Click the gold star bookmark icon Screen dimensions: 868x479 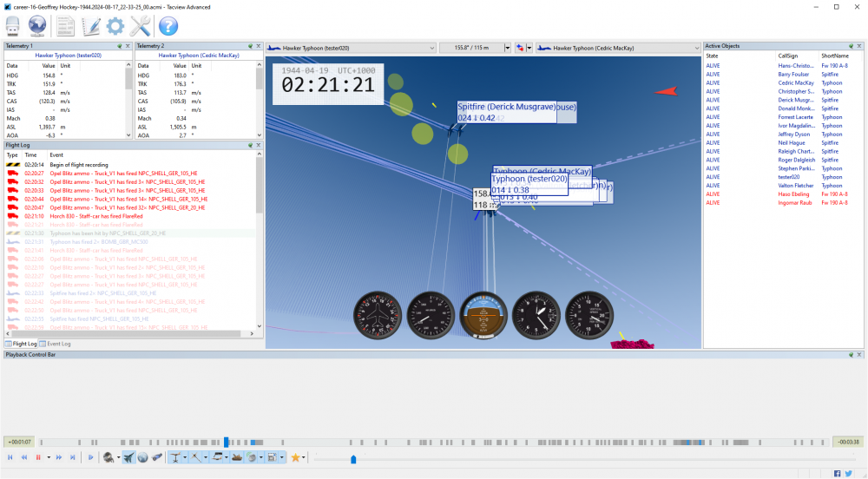295,456
